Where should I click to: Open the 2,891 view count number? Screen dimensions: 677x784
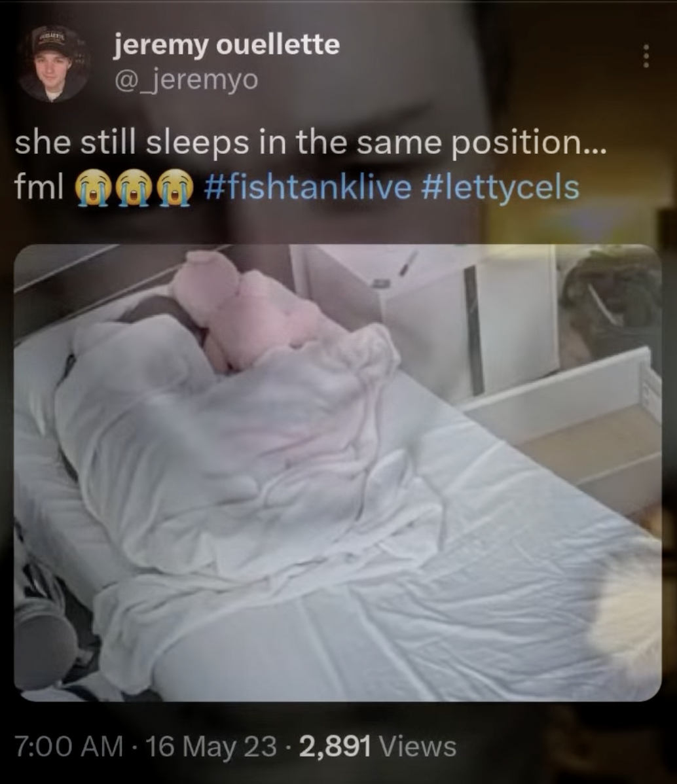[335, 747]
